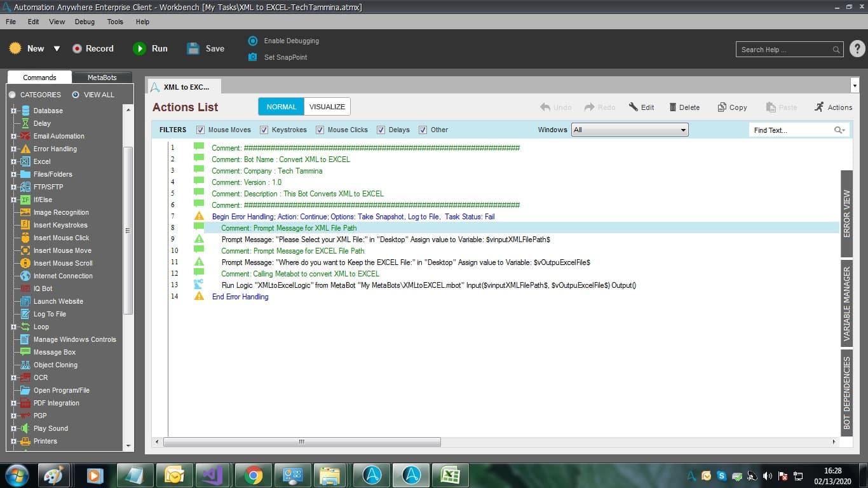This screenshot has width=868, height=488.
Task: Click the horizontal scrollbar under actions list
Action: pyautogui.click(x=302, y=442)
